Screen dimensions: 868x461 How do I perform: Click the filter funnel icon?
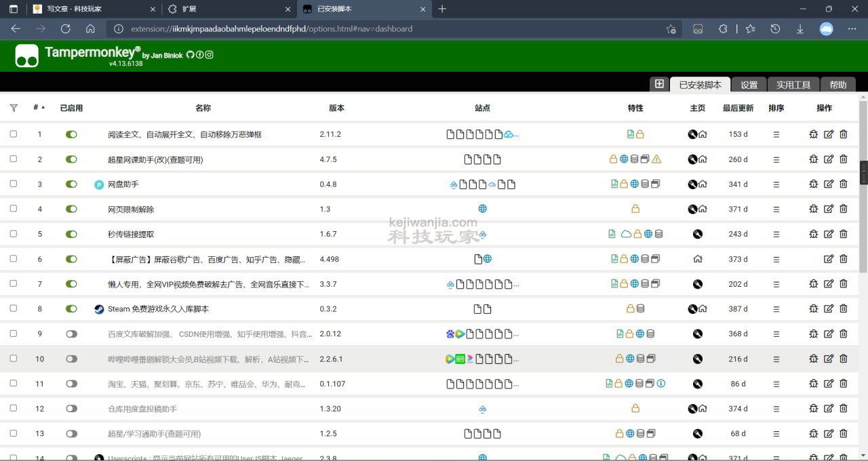pos(14,108)
